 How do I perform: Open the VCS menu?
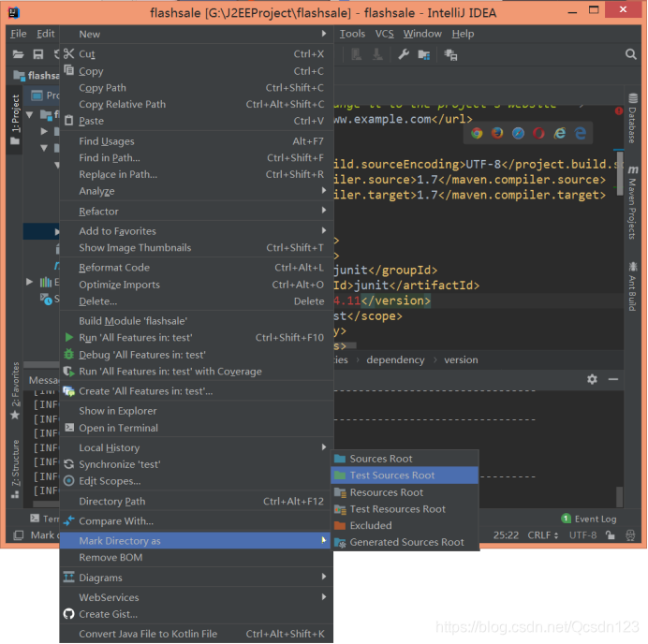(x=384, y=34)
